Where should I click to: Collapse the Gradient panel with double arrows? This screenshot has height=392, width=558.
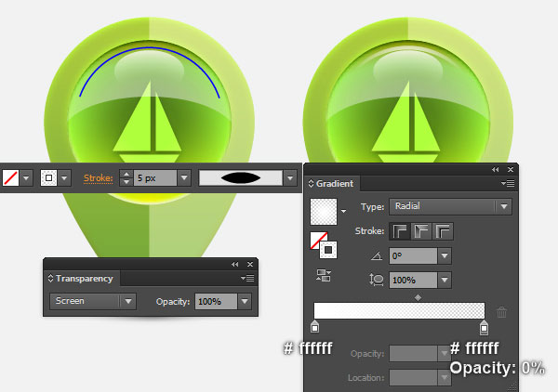click(x=496, y=169)
